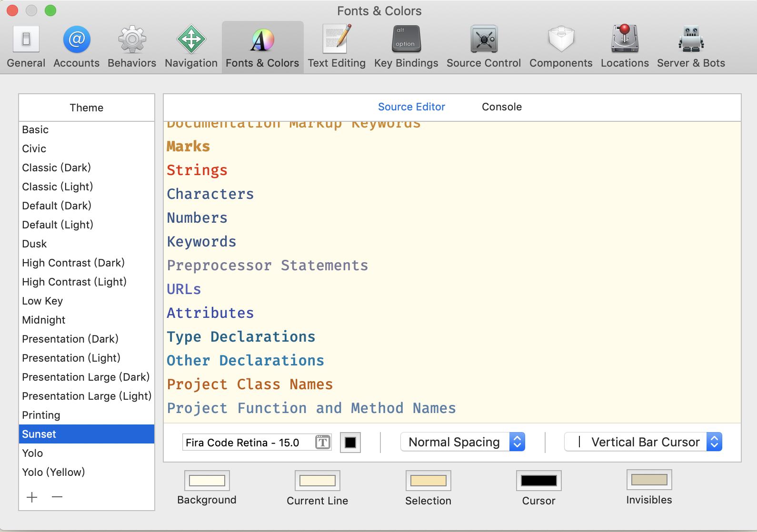
Task: Select the High Contrast (Light) theme
Action: pos(87,282)
